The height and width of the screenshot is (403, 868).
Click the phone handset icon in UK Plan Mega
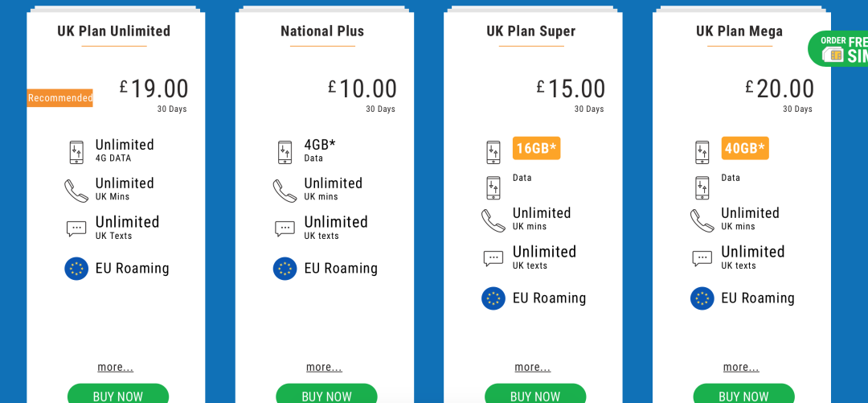click(702, 220)
